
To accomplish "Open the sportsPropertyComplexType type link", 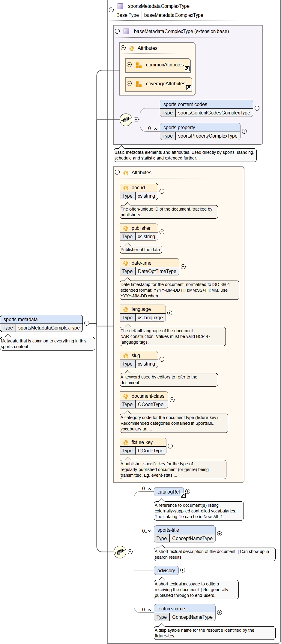I will (208, 136).
